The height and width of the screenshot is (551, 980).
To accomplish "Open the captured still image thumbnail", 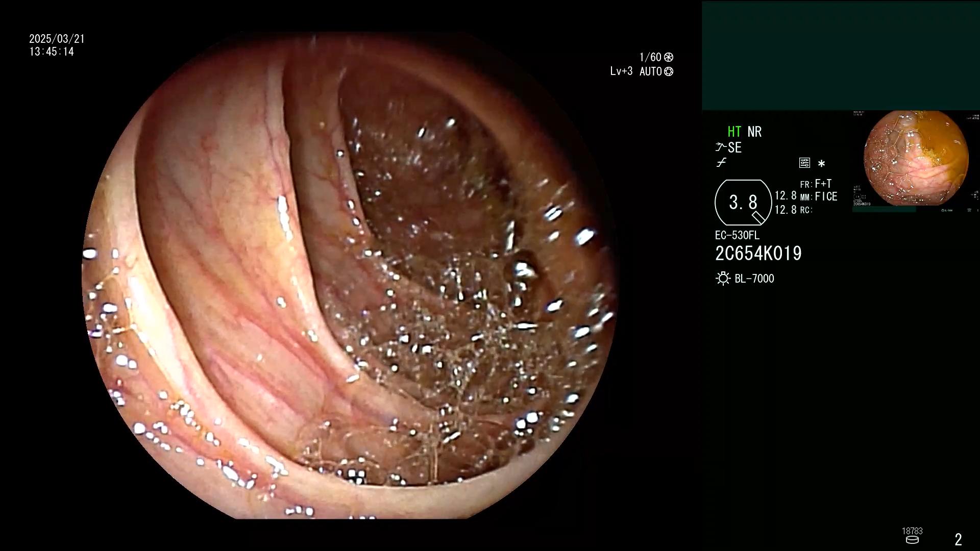I will pos(916,158).
